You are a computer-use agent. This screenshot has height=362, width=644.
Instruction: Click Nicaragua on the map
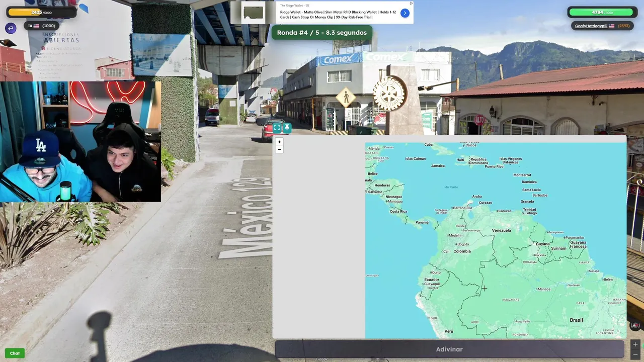pos(394,197)
